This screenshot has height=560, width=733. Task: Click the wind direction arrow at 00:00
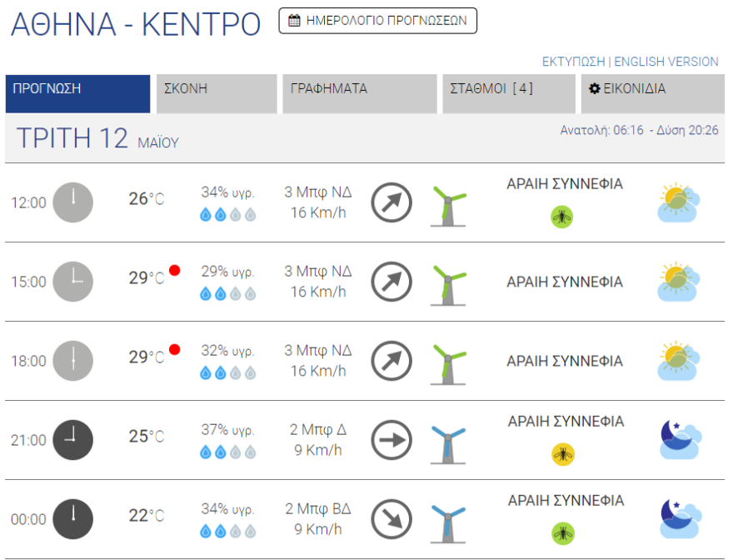click(x=391, y=519)
